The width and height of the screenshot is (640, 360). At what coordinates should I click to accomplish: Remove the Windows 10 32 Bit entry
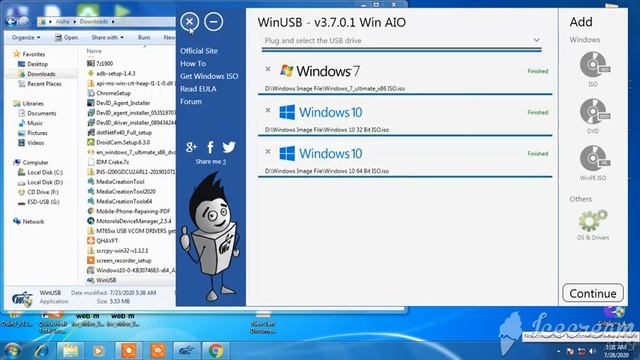pyautogui.click(x=268, y=110)
